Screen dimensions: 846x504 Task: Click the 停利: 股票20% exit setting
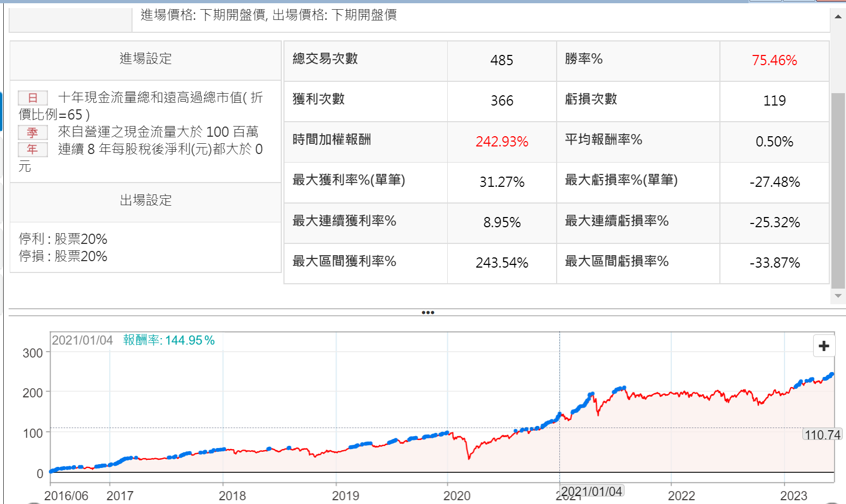tap(63, 239)
